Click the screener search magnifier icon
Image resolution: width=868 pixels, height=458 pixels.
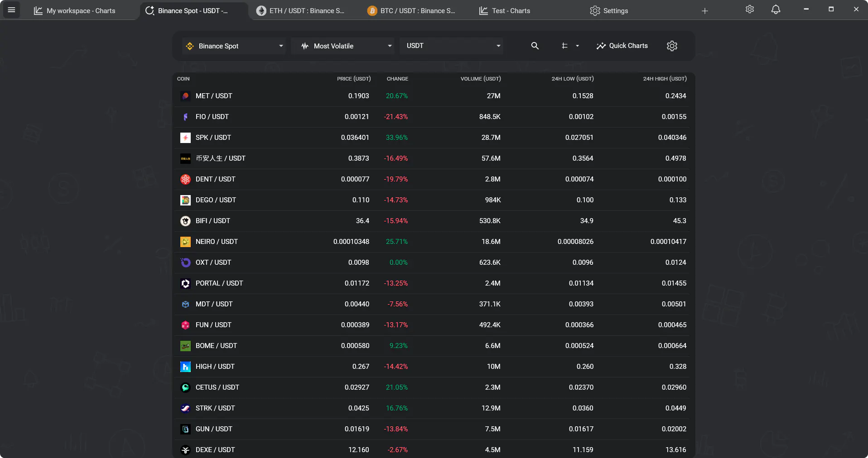coord(535,46)
